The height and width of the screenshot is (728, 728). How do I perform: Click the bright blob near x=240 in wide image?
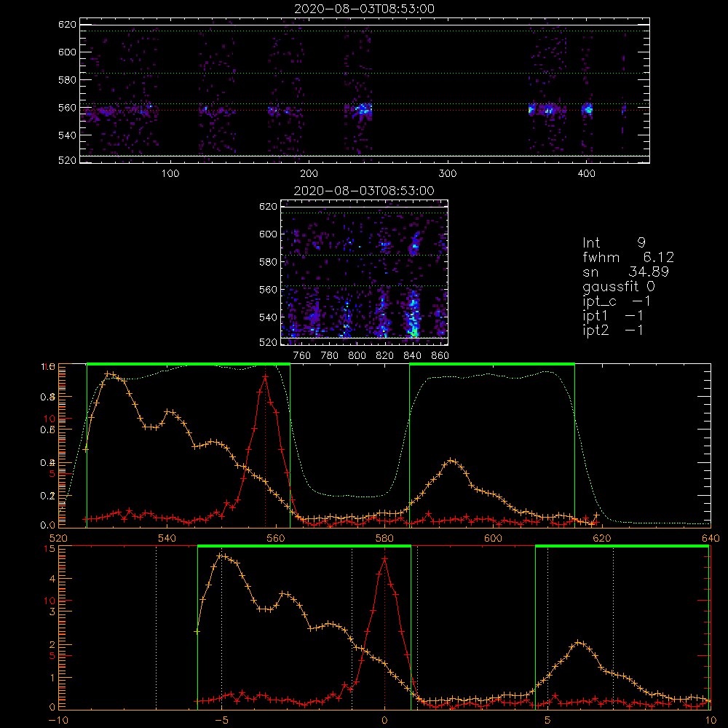[x=363, y=110]
